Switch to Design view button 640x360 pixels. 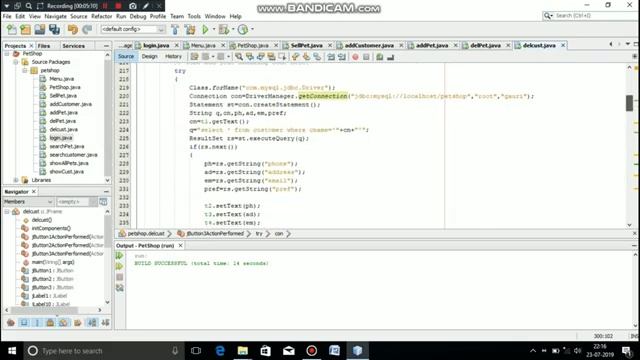[x=149, y=56]
